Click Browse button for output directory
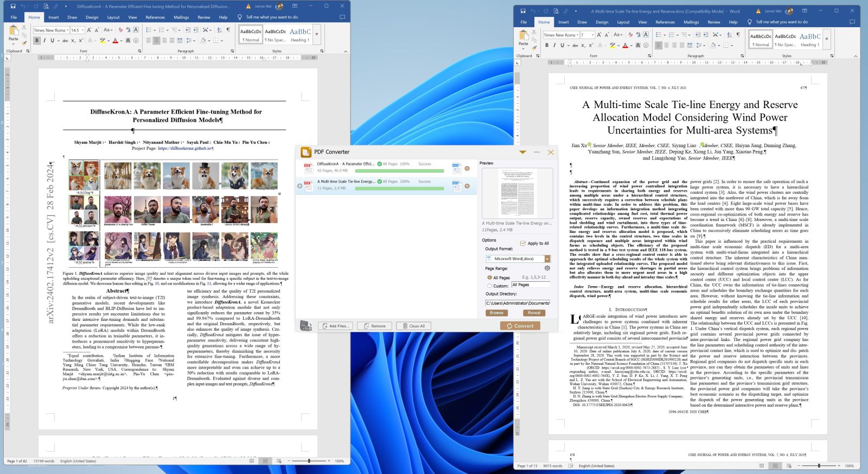 [x=496, y=313]
